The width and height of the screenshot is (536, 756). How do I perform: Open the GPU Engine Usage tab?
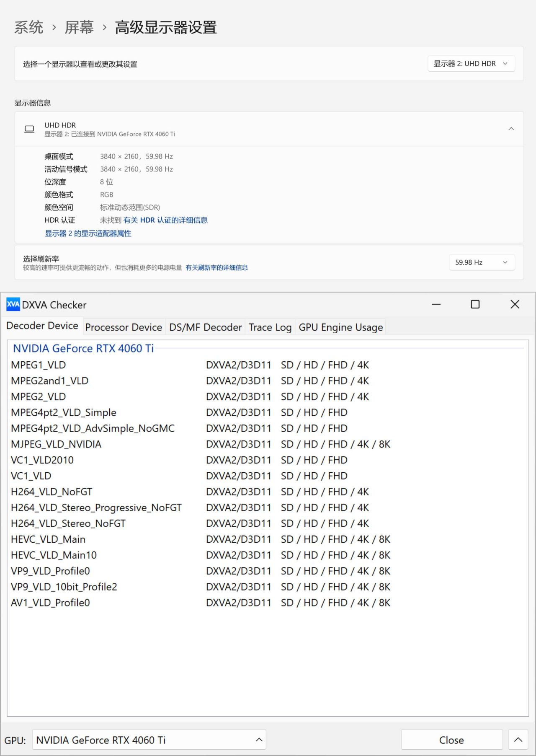click(x=341, y=327)
